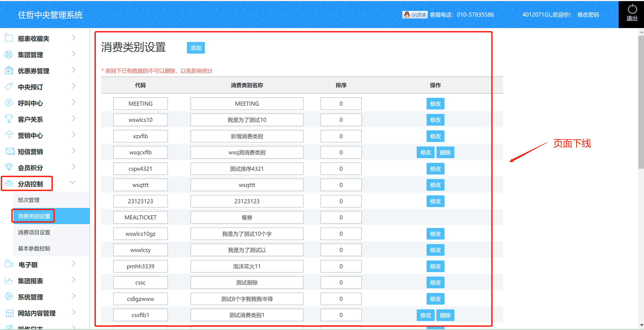644x330 pixels.
Task: Click 修改 for the cs8gzwww row
Action: click(435, 299)
